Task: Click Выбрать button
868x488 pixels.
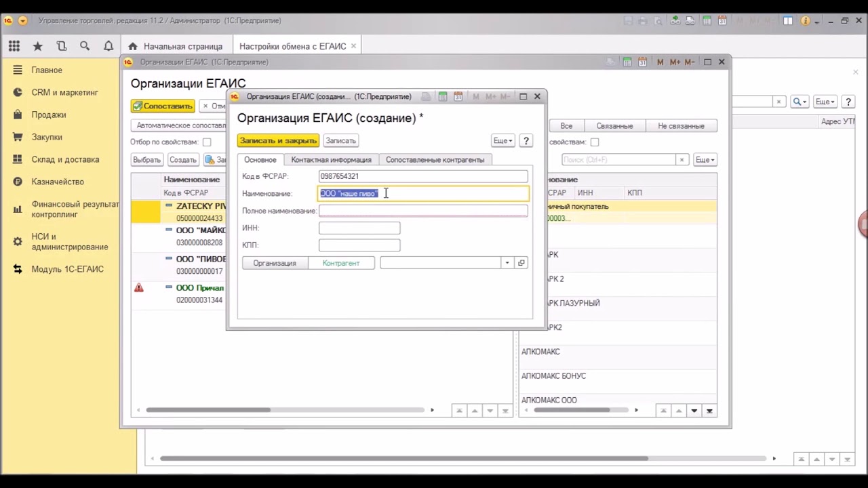Action: (x=146, y=160)
